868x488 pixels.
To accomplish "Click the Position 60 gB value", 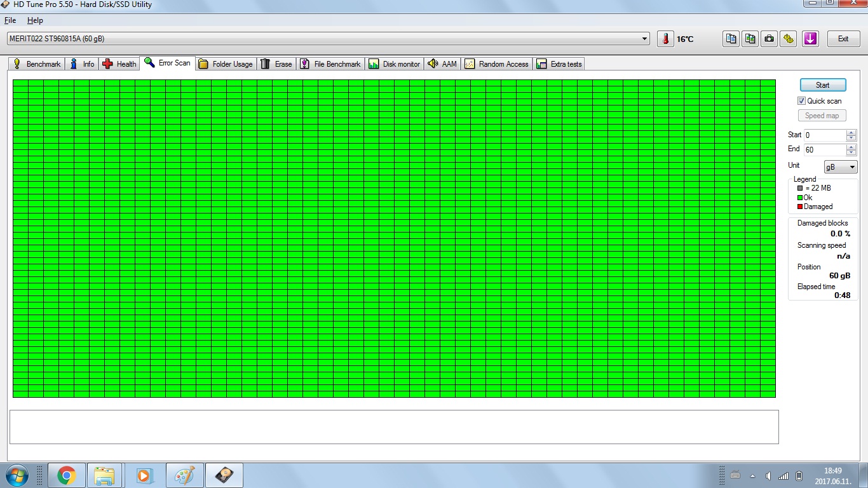I will (839, 276).
